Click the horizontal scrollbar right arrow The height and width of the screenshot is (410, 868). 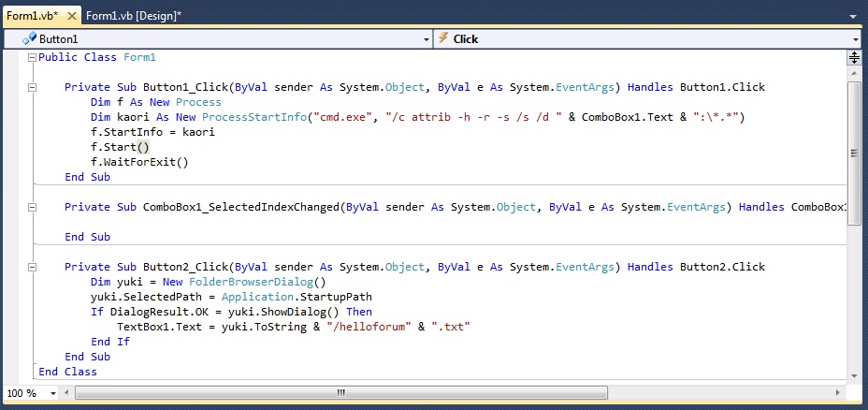click(838, 393)
